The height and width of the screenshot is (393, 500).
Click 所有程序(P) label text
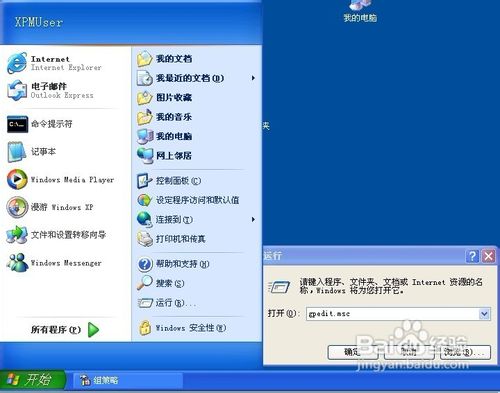point(56,330)
